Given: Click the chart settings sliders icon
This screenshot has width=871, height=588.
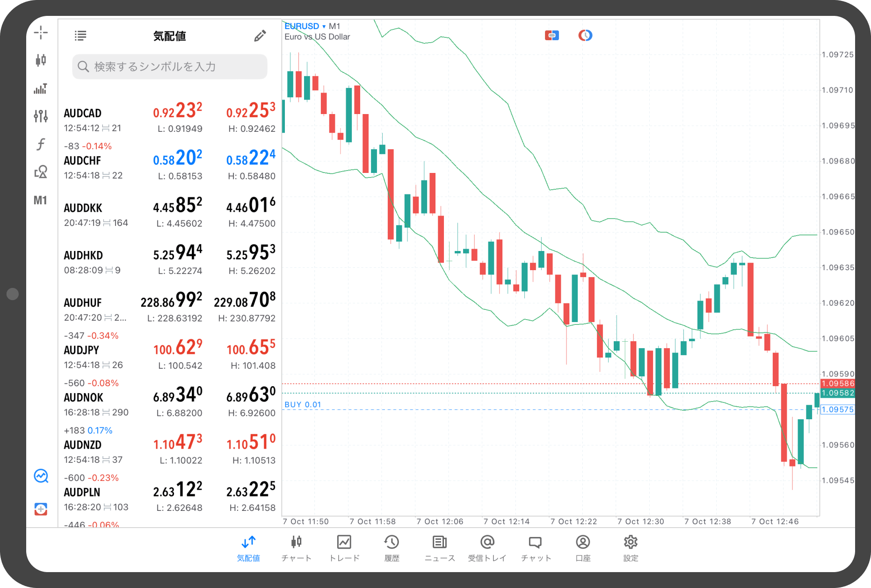Looking at the screenshot, I should click(x=41, y=116).
